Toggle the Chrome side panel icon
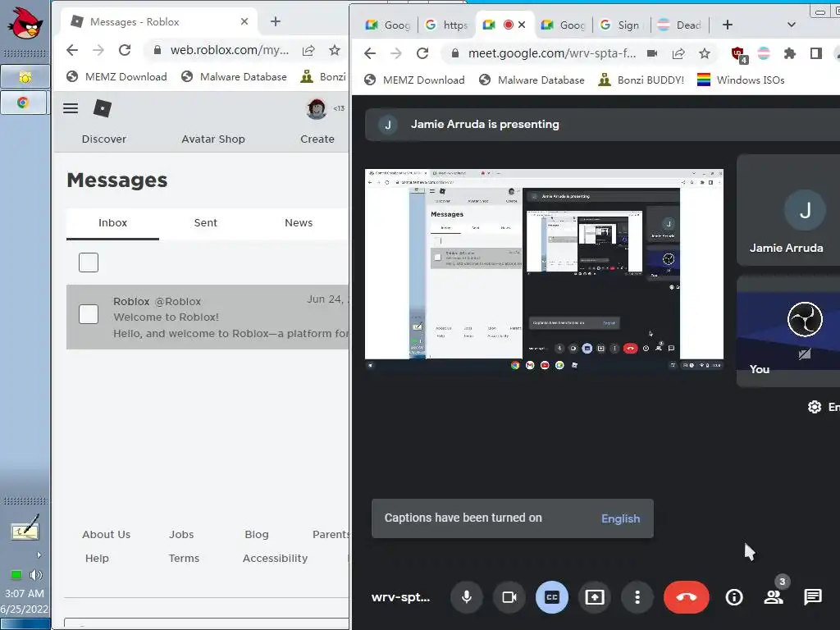 (x=816, y=53)
